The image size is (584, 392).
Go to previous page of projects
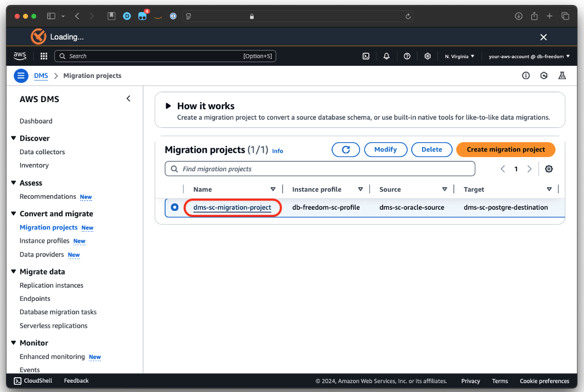pos(503,169)
